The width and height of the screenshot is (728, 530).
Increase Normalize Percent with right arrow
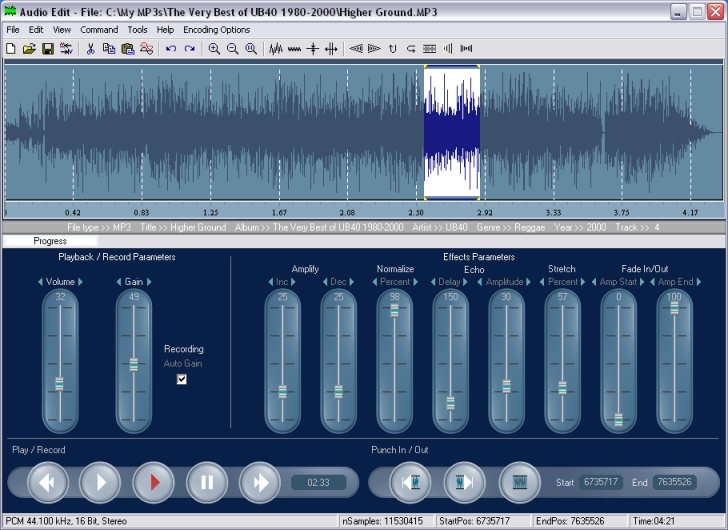point(414,283)
